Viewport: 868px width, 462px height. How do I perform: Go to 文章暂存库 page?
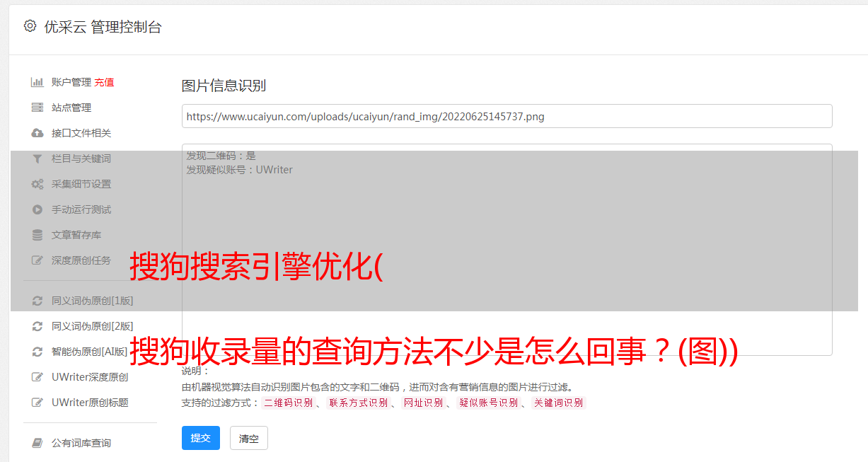(76, 235)
